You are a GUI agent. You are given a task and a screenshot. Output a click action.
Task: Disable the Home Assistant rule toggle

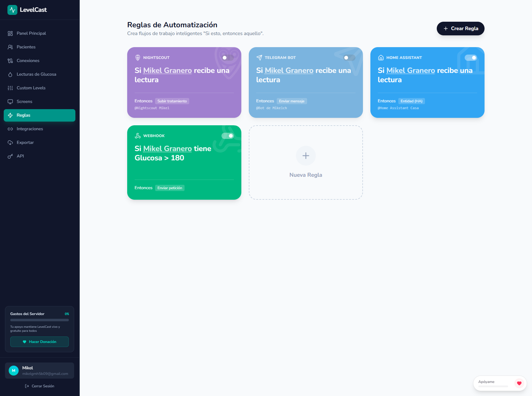click(x=471, y=58)
